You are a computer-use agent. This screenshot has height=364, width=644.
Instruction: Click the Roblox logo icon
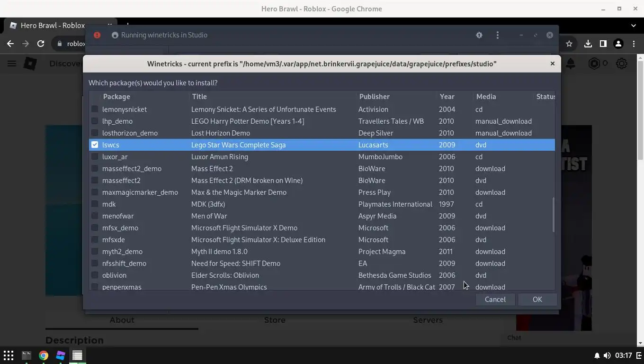(30, 64)
